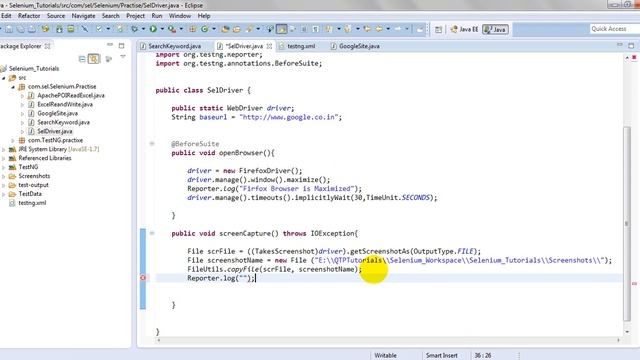The width and height of the screenshot is (640, 360).
Task: Open the Navigate menu
Action: tap(83, 16)
